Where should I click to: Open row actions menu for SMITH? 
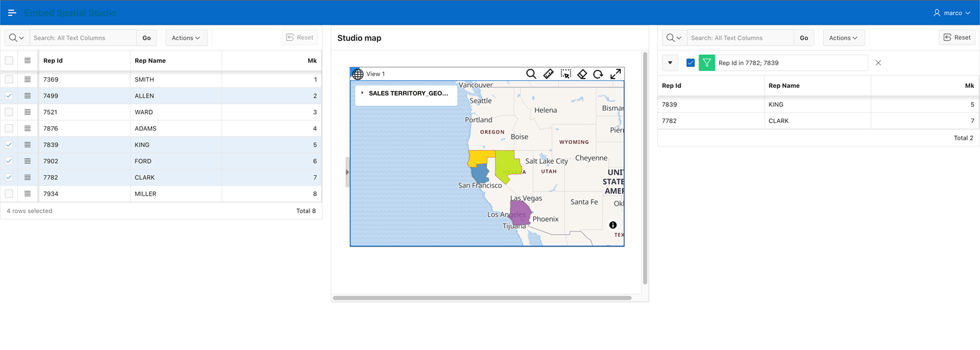point(27,80)
